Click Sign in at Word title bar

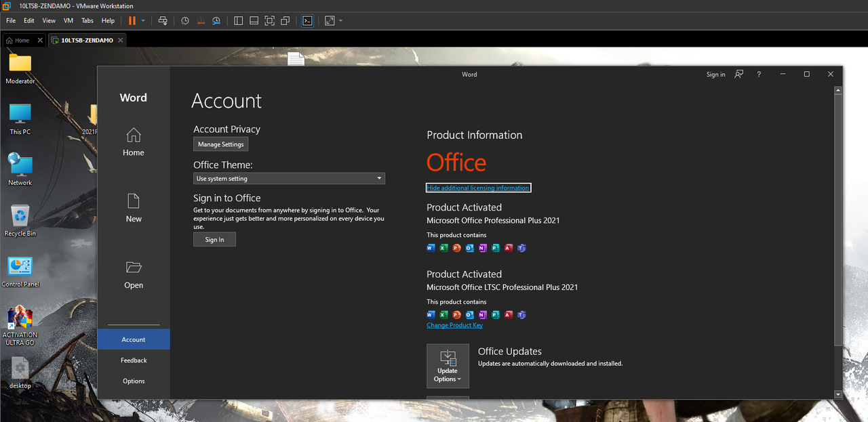[x=716, y=75]
